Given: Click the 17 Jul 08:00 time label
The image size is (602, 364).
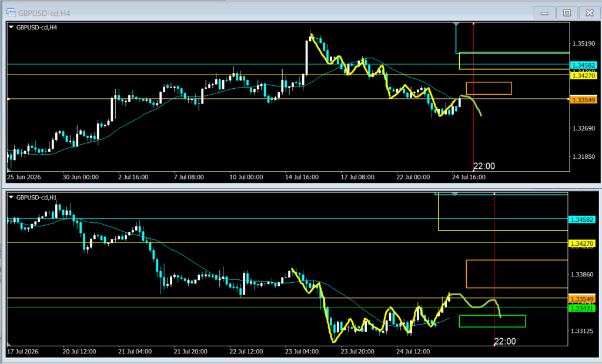Looking at the screenshot, I should click(357, 177).
